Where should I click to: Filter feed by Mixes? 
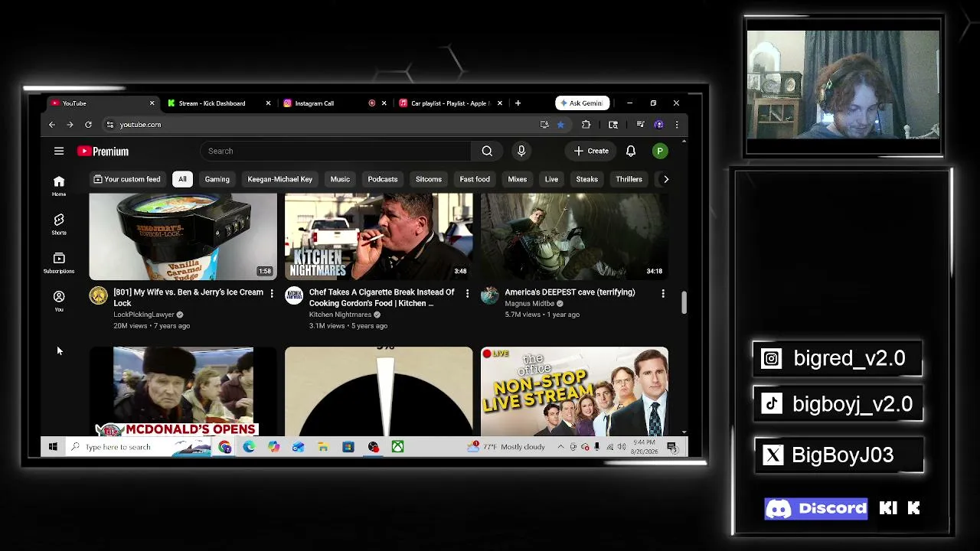click(518, 179)
